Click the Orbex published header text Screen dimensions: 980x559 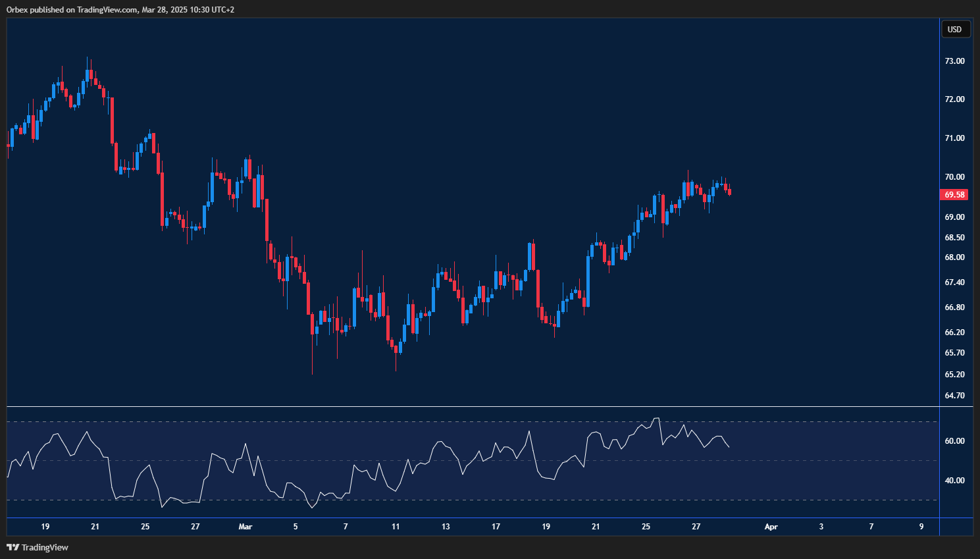pyautogui.click(x=120, y=9)
